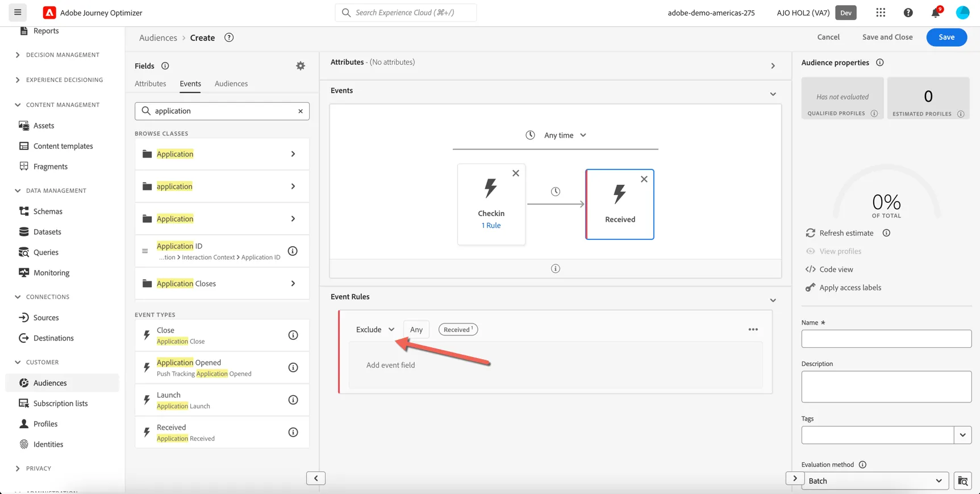The width and height of the screenshot is (980, 494).
Task: Remove the Checkin event card
Action: [516, 173]
